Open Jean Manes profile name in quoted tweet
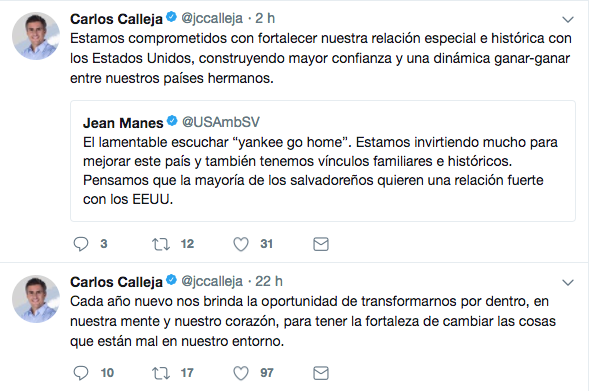Image resolution: width=589 pixels, height=391 pixels. coord(123,123)
